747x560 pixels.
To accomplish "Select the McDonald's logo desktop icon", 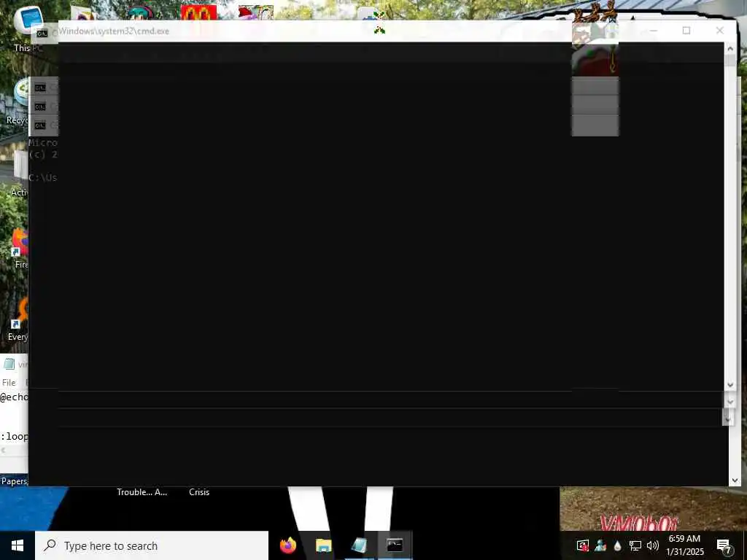I will click(198, 12).
